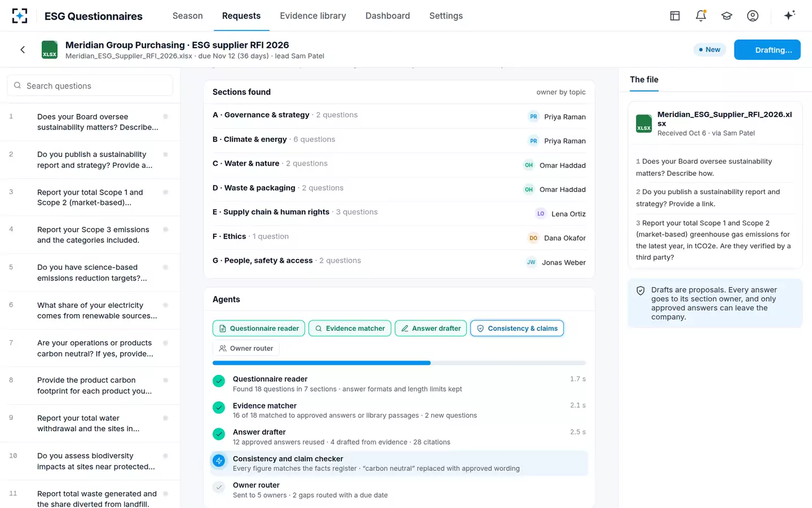This screenshot has width=812, height=508.
Task: Click the shield icon in drafts notice
Action: coord(641,291)
